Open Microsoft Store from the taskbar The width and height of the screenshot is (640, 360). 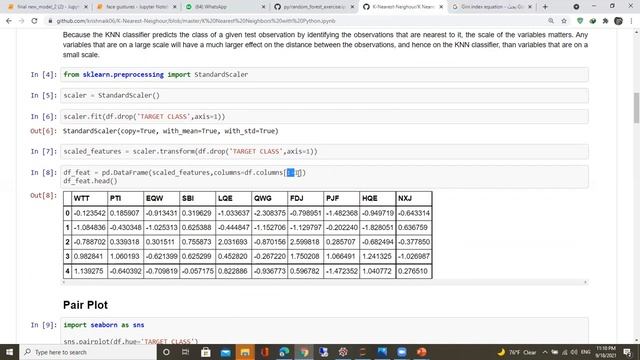pos(205,352)
